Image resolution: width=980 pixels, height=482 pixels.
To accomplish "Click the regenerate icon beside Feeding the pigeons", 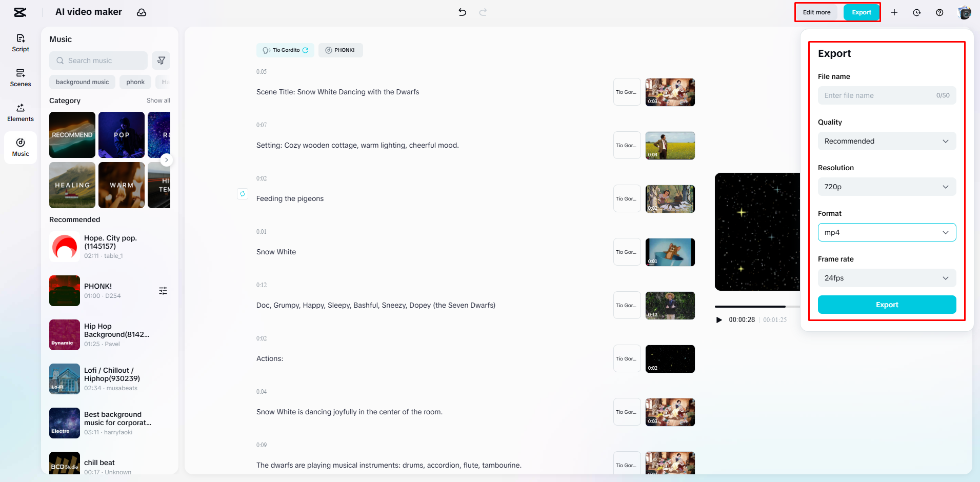I will coord(243,194).
